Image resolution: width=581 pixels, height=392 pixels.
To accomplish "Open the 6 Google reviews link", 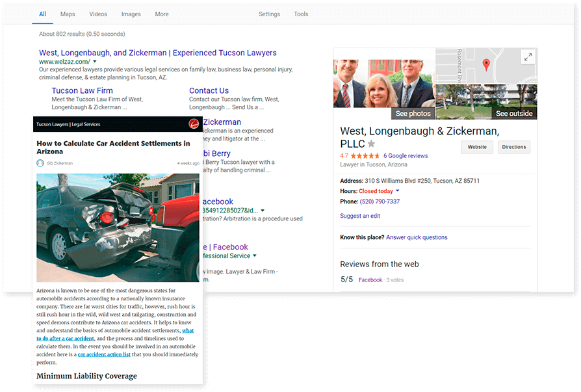I will 406,155.
